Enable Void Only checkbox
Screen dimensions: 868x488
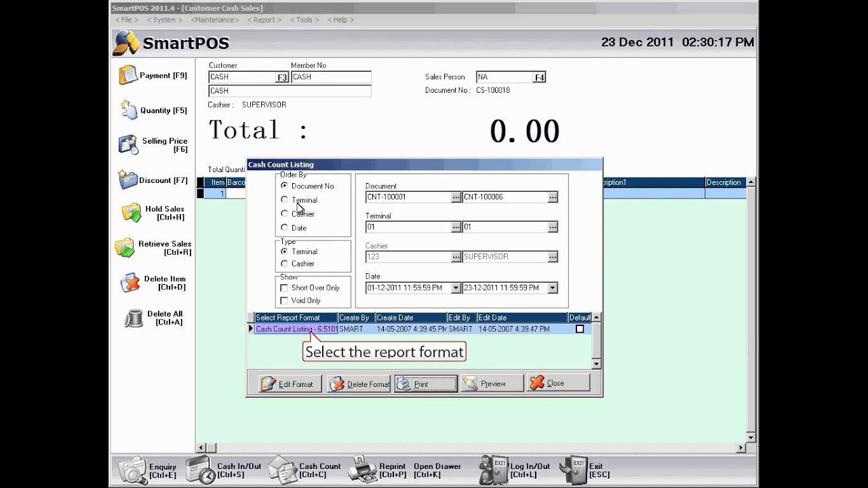coord(284,300)
